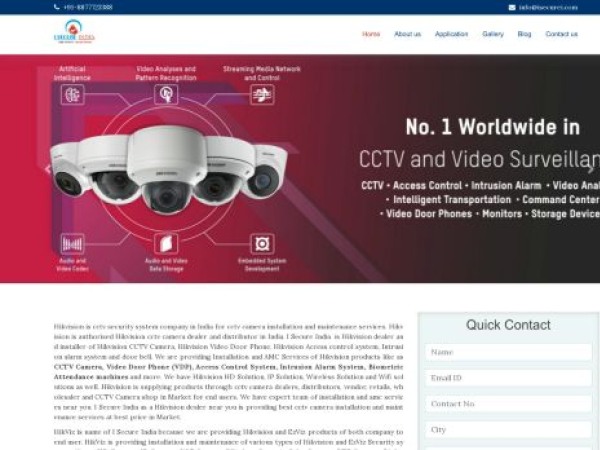Open the Home menu item
This screenshot has height=450, width=600.
371,34
